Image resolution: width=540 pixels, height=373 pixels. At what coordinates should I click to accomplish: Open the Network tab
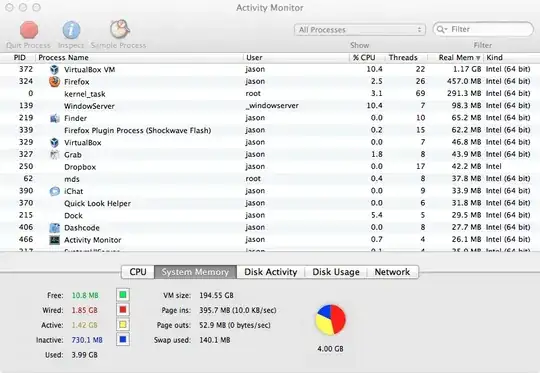pyautogui.click(x=393, y=272)
